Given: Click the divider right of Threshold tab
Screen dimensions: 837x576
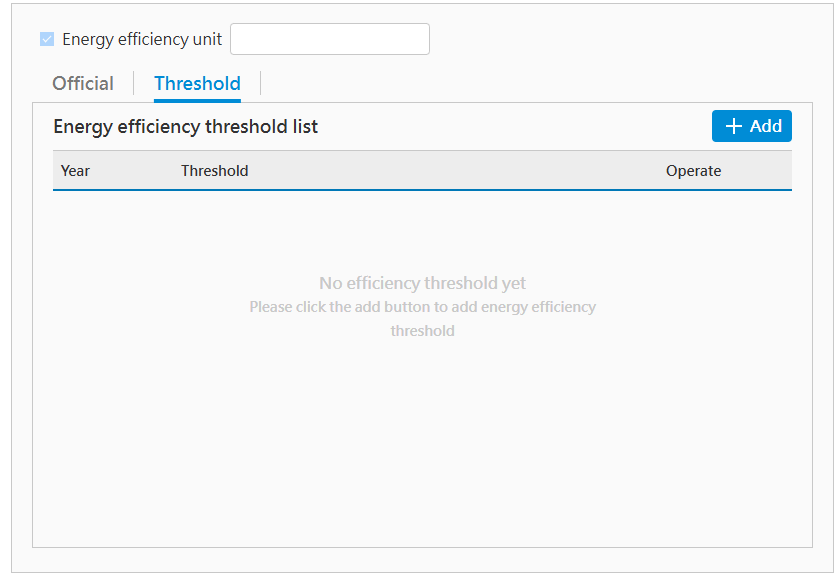Looking at the screenshot, I should pyautogui.click(x=260, y=83).
